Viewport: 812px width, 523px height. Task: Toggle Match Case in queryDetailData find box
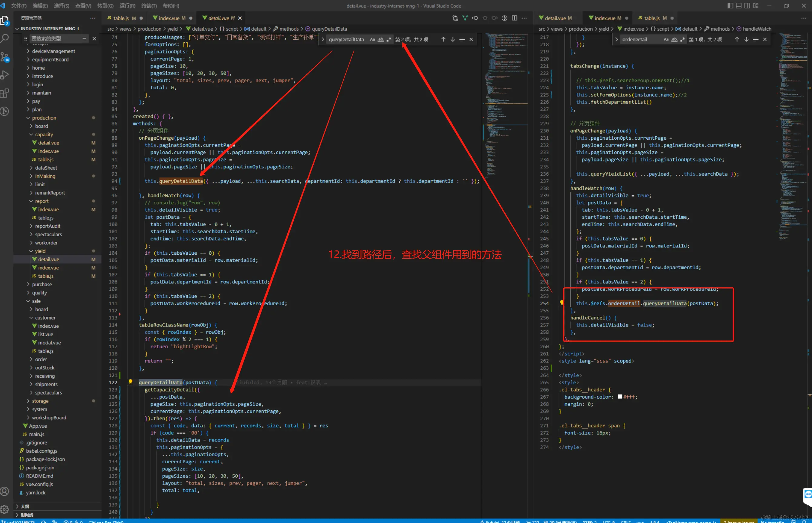[x=372, y=39]
